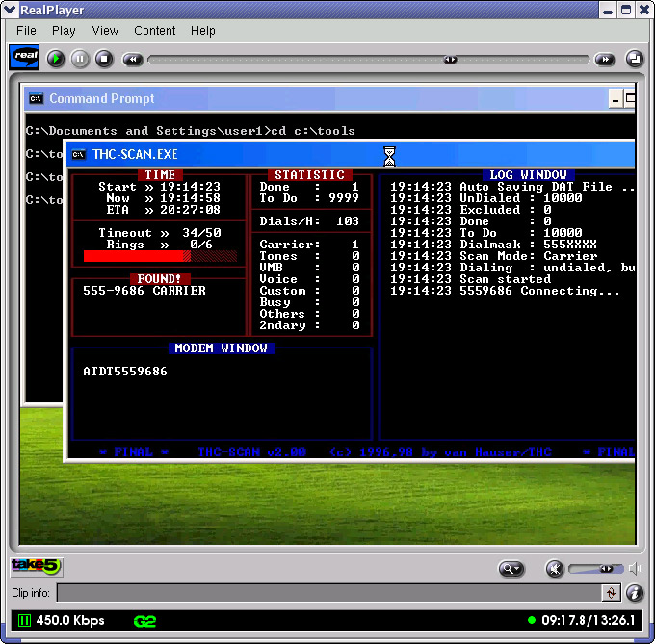The height and width of the screenshot is (644, 655).
Task: Pause the video playback
Action: (x=80, y=59)
